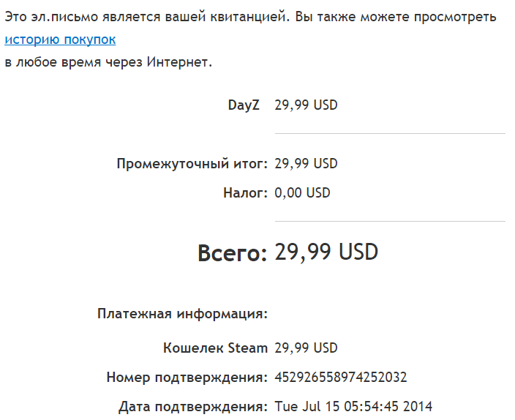Click the Налог label
The height and width of the screenshot is (420, 515).
[x=246, y=193]
